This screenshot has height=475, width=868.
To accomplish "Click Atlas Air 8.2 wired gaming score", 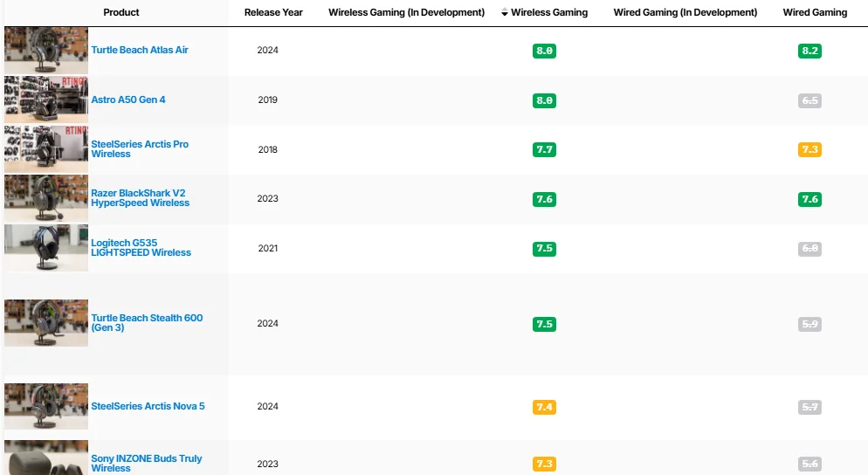I will [809, 51].
